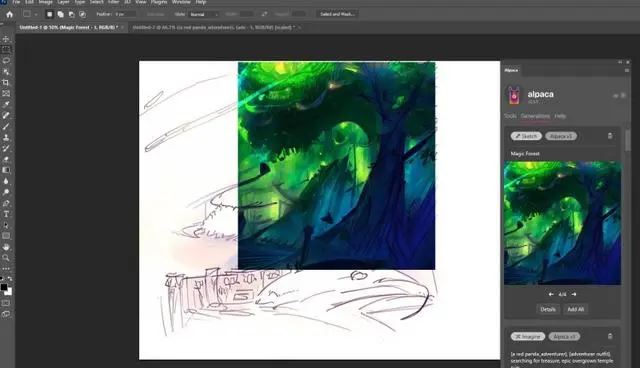The image size is (640, 368).
Task: Select the Rectangle shape tool
Action: (6, 236)
